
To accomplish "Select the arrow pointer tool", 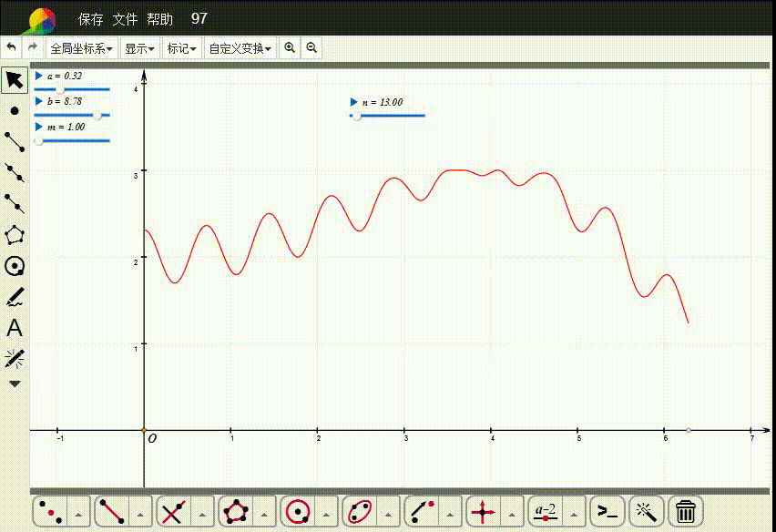I will coord(15,80).
